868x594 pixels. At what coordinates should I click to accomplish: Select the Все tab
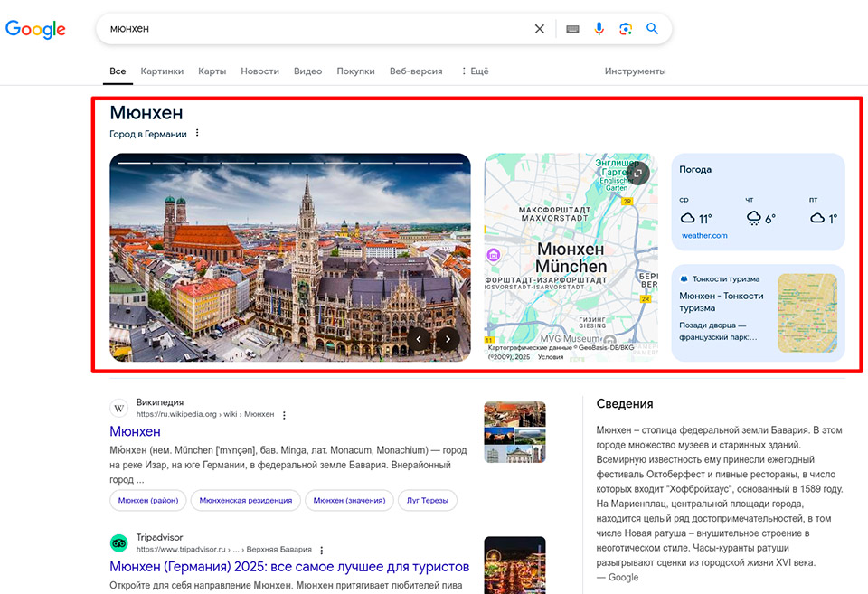pyautogui.click(x=118, y=71)
